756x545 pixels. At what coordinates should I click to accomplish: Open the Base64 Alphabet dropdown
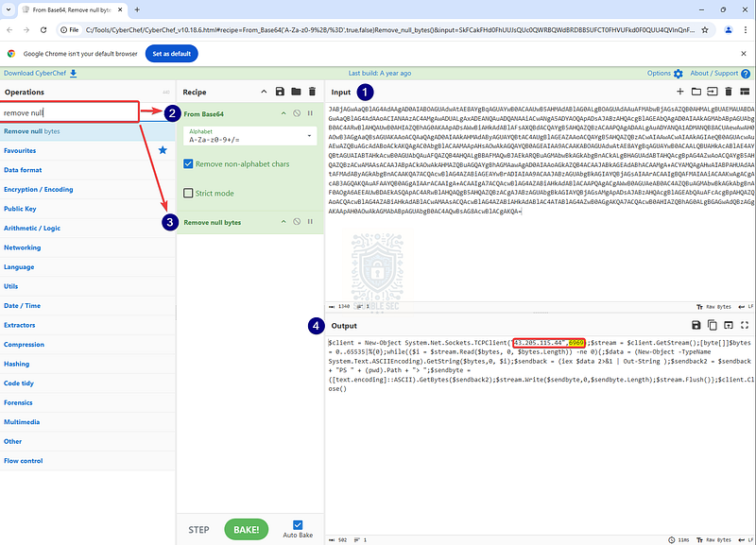click(x=249, y=136)
